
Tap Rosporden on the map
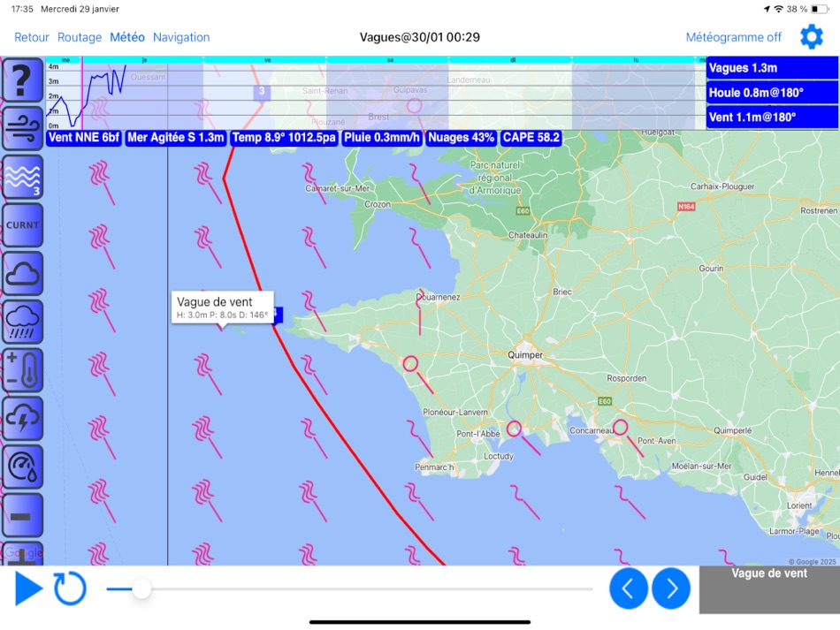coord(626,378)
